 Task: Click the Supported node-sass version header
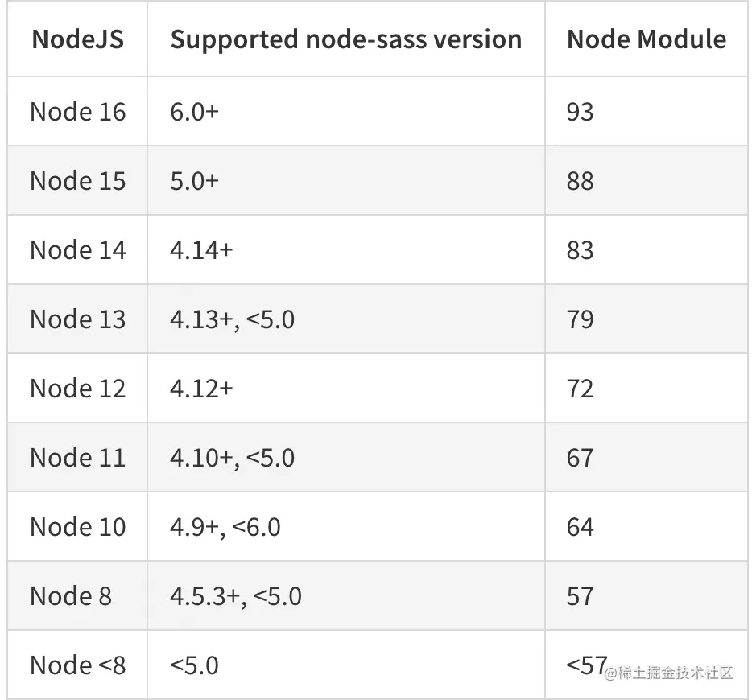click(x=345, y=40)
